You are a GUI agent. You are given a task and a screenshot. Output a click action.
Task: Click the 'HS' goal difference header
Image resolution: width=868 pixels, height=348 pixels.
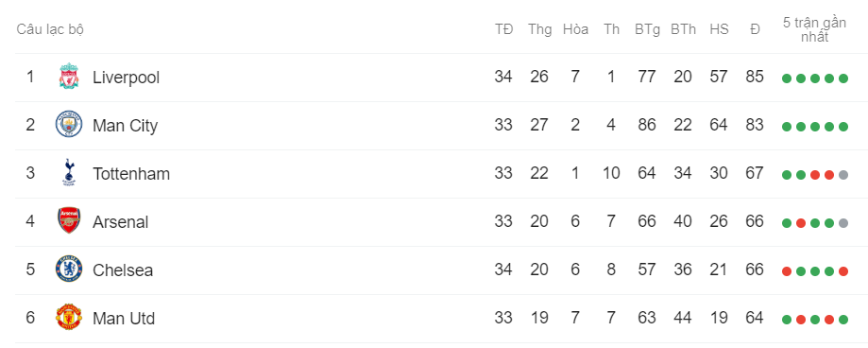(719, 29)
